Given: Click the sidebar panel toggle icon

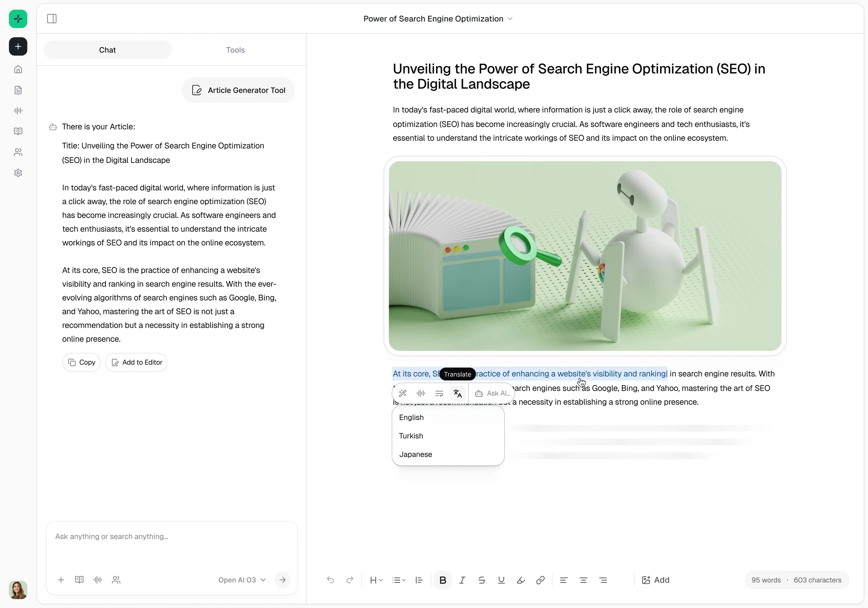Looking at the screenshot, I should pyautogui.click(x=52, y=19).
